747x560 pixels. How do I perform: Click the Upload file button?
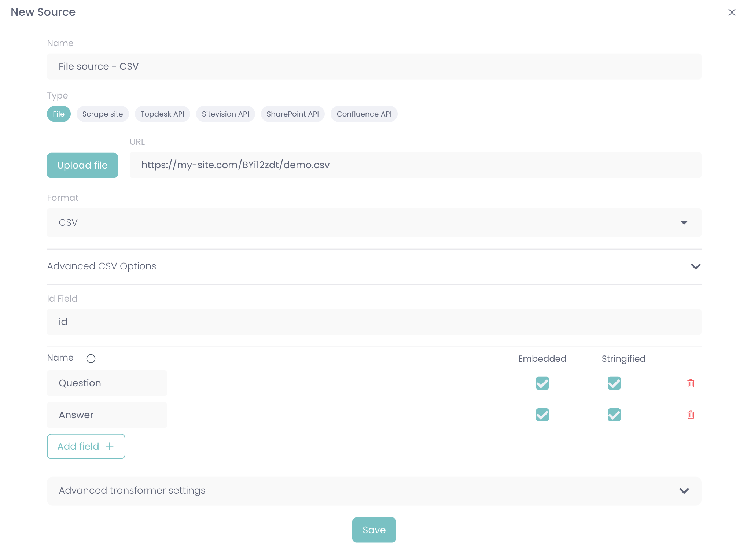(x=82, y=165)
